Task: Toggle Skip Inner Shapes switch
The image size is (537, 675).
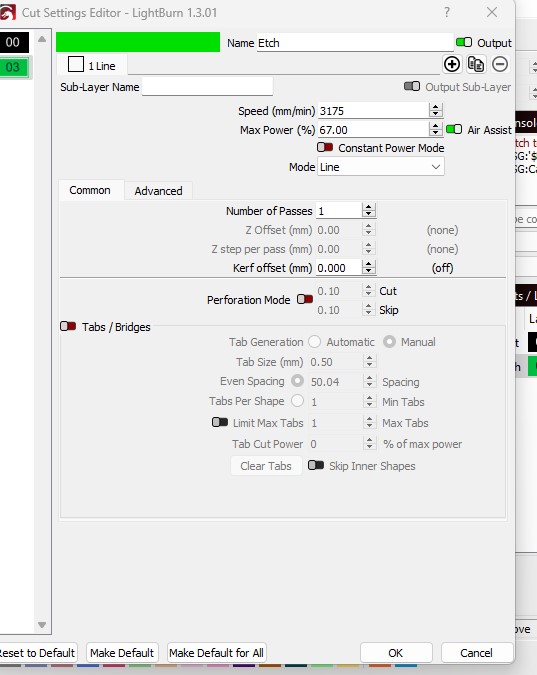Action: point(316,465)
